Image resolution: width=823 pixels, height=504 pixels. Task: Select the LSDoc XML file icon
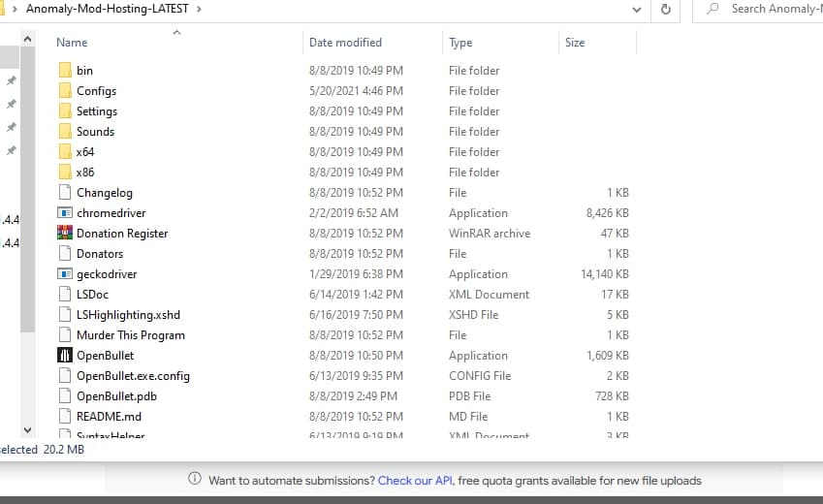pyautogui.click(x=65, y=295)
